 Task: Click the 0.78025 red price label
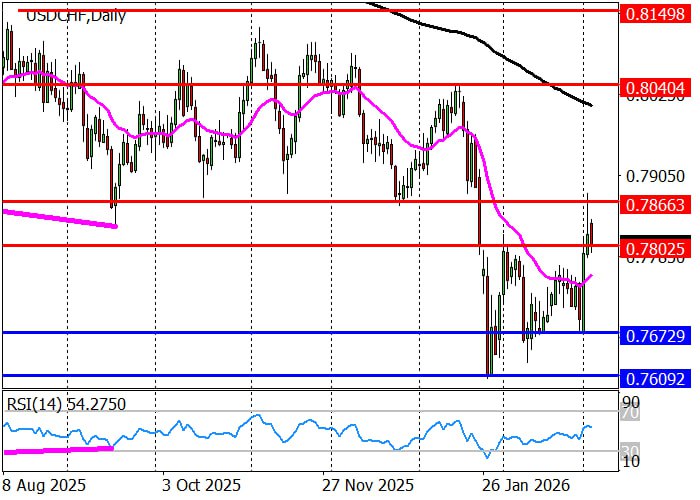[654, 246]
